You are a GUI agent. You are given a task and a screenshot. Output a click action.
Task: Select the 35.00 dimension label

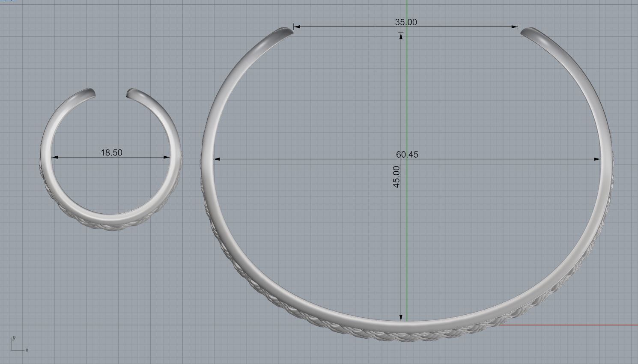pyautogui.click(x=406, y=22)
